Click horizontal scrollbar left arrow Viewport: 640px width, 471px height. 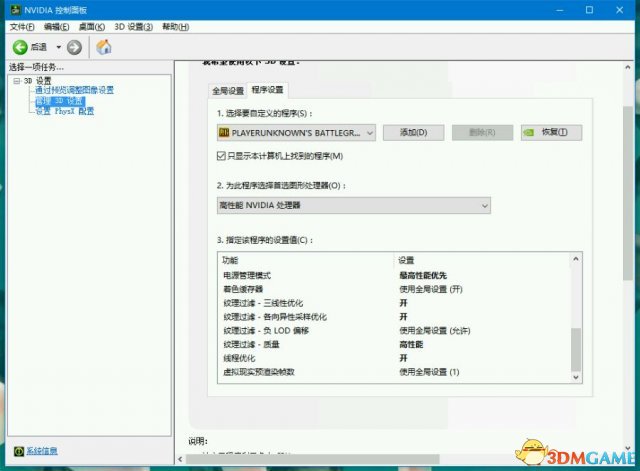pos(180,459)
